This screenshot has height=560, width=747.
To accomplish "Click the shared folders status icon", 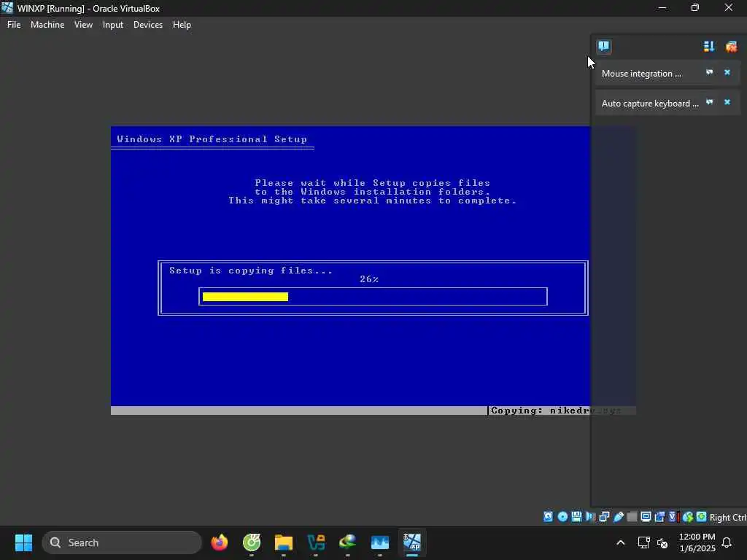I will coord(632,517).
